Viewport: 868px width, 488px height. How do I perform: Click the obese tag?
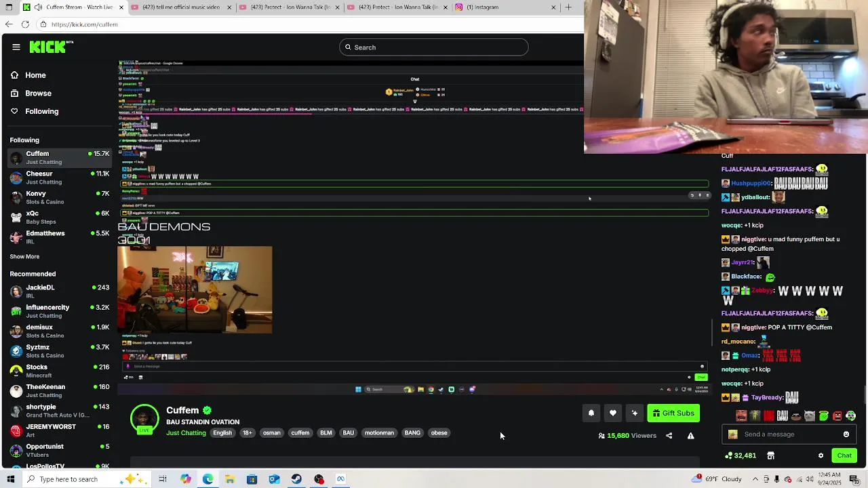(x=439, y=433)
